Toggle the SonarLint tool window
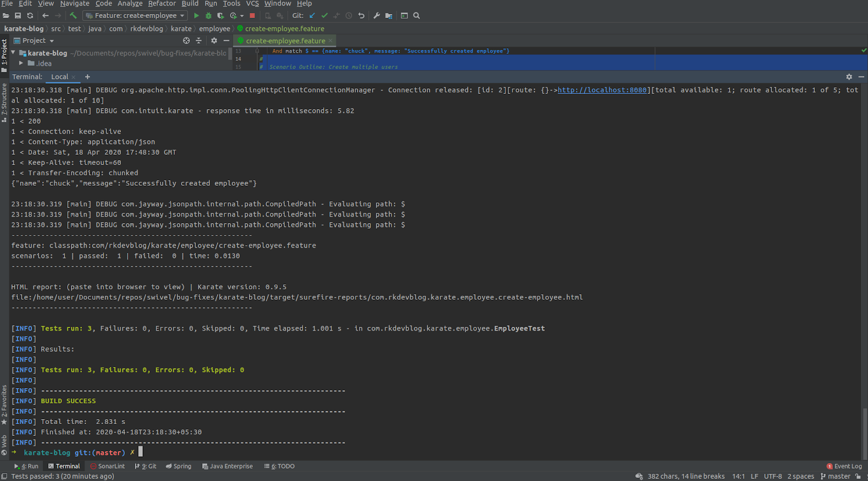868x481 pixels. click(x=107, y=466)
